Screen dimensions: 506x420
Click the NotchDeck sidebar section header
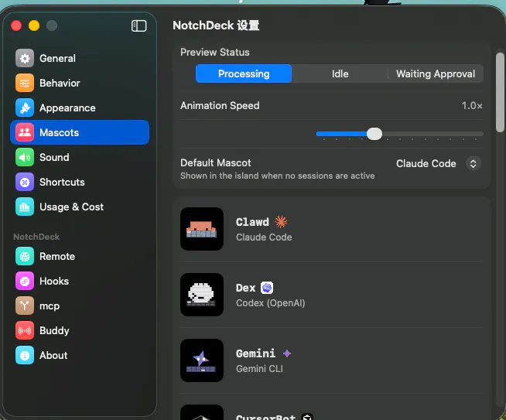(x=36, y=237)
